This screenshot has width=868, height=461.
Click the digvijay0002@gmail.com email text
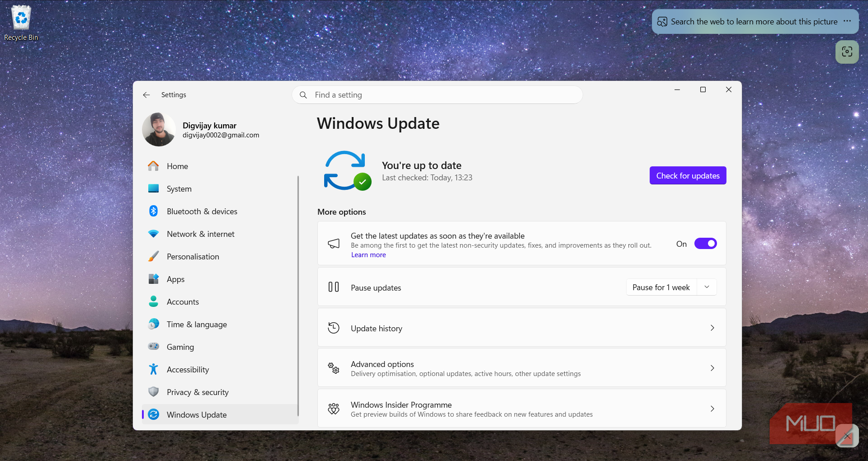221,135
